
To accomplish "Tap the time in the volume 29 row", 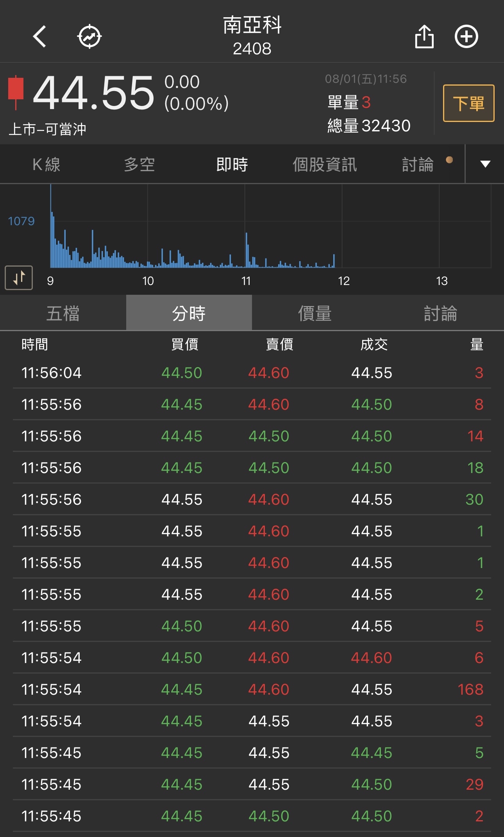I will [52, 785].
